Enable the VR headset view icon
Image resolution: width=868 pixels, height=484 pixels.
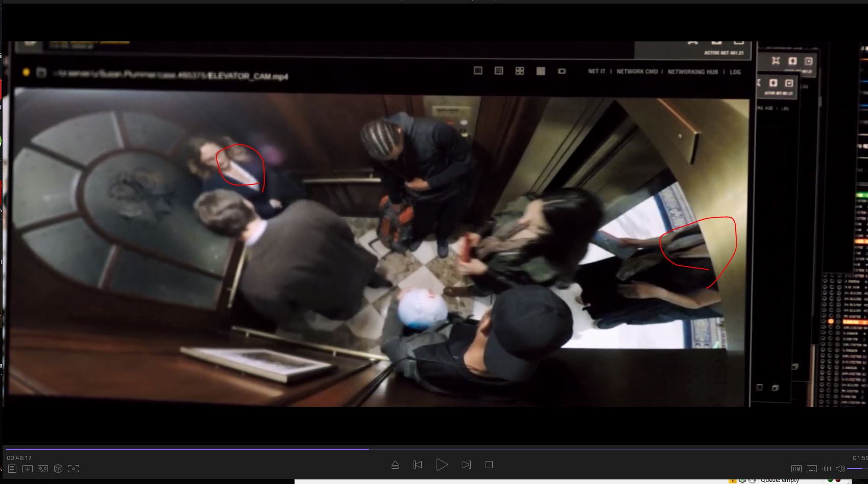click(43, 469)
